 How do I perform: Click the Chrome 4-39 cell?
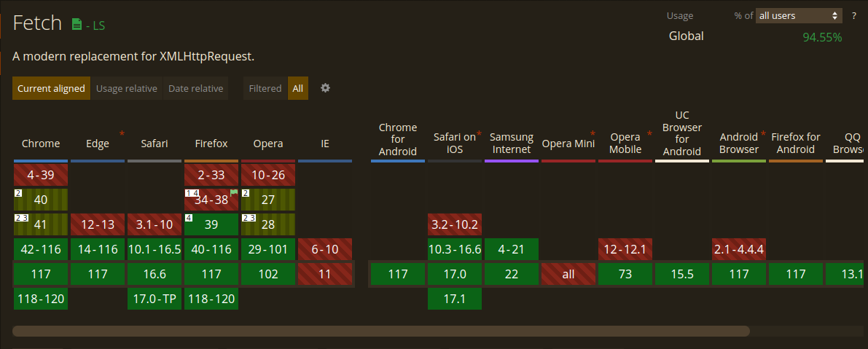click(x=41, y=175)
